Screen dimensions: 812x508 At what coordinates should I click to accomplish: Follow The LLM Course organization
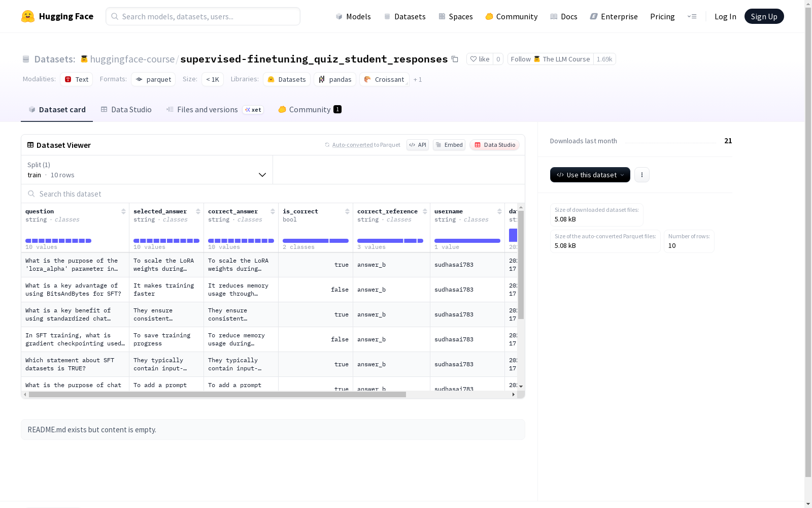(550, 59)
